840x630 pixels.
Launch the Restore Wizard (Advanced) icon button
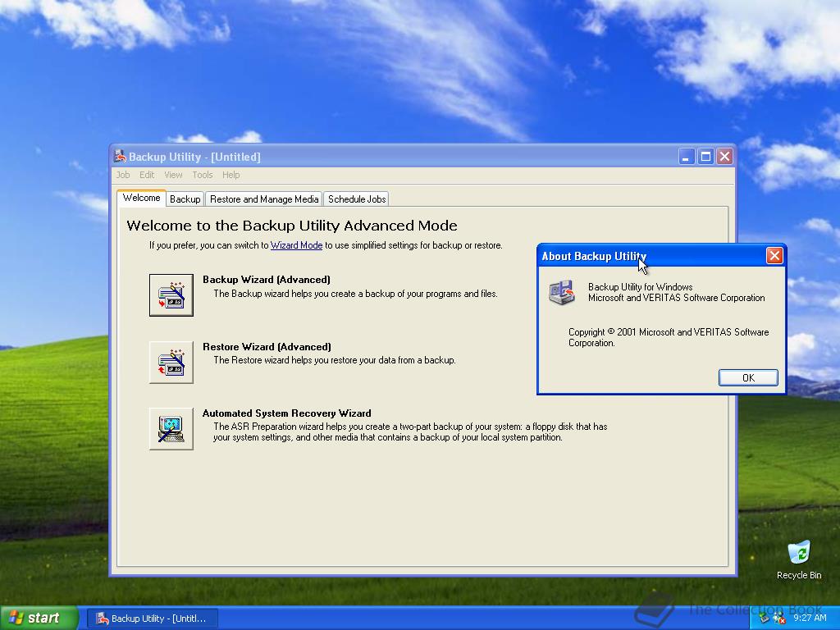[171, 362]
